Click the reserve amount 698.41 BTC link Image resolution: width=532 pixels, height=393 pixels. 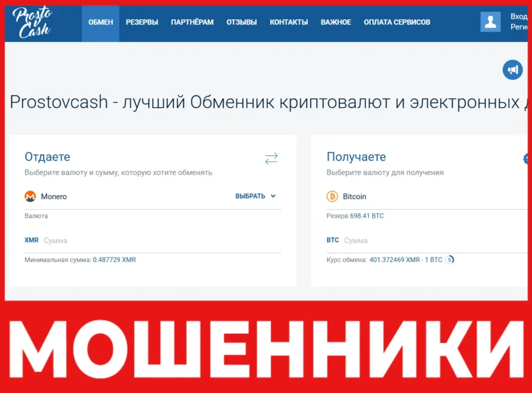(366, 215)
